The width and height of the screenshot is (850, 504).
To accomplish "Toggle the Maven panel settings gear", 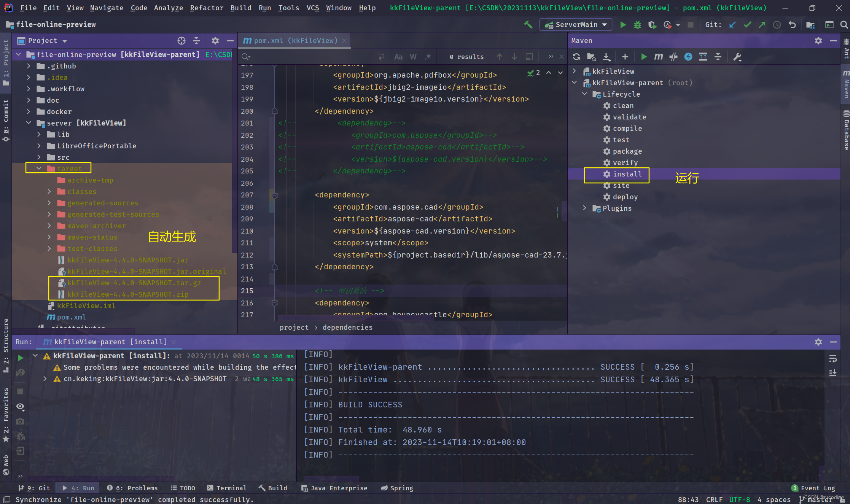I will [x=819, y=40].
